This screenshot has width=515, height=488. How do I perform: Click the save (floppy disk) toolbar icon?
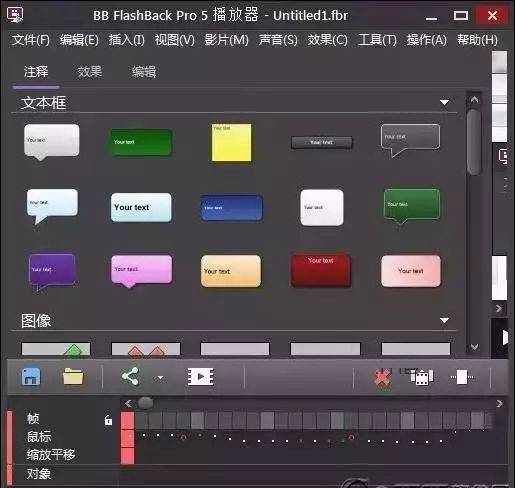(x=31, y=377)
